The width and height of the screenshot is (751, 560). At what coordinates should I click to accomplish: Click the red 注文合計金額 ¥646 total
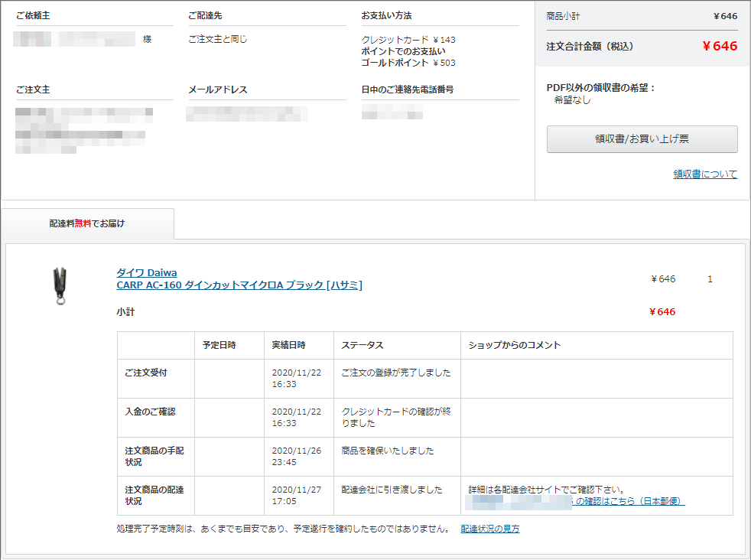(x=719, y=46)
